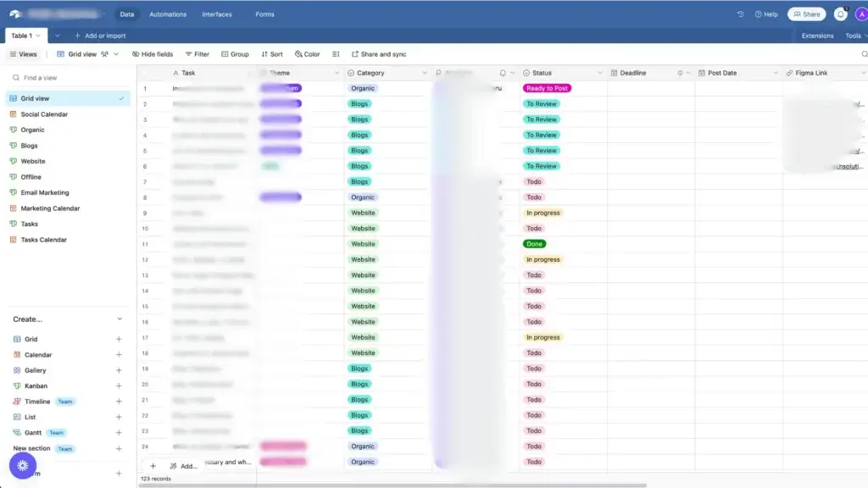Open the Extensions panel
This screenshot has height=488, width=868.
(x=817, y=36)
